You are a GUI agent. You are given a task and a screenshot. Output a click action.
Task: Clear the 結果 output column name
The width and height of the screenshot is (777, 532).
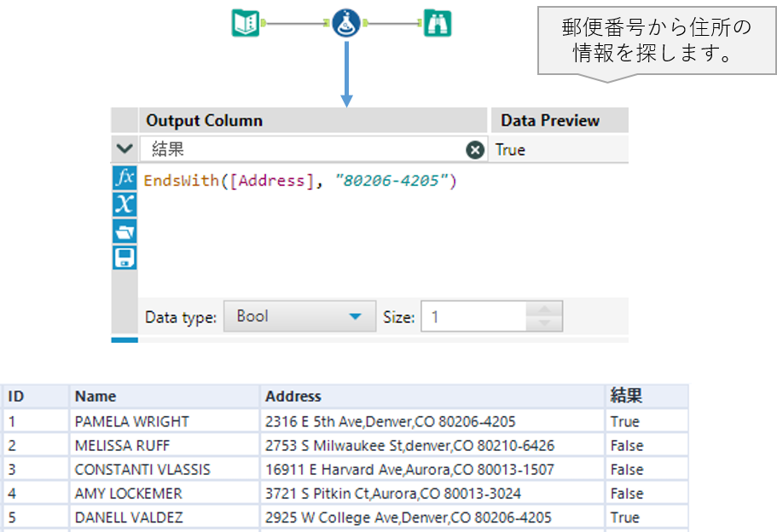(x=474, y=150)
